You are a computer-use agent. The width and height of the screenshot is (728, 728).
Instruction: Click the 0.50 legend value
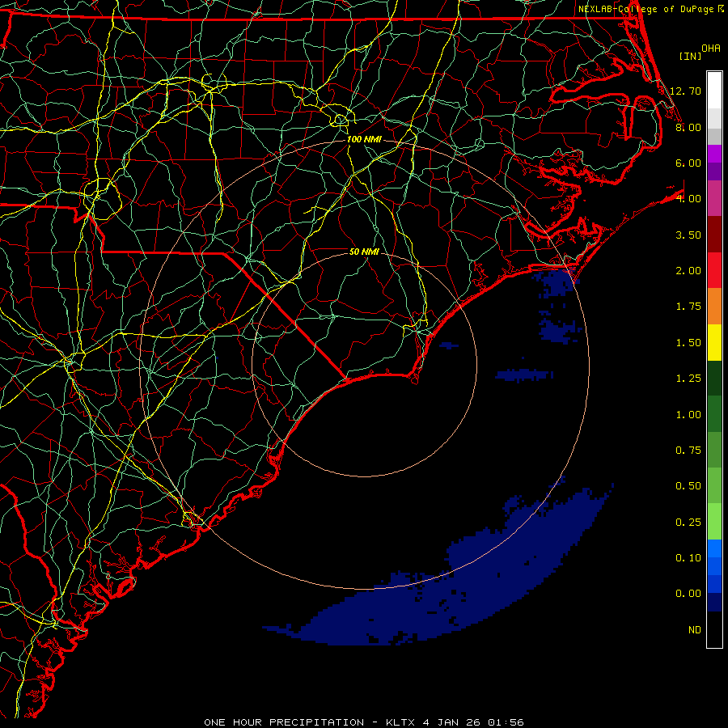click(688, 486)
